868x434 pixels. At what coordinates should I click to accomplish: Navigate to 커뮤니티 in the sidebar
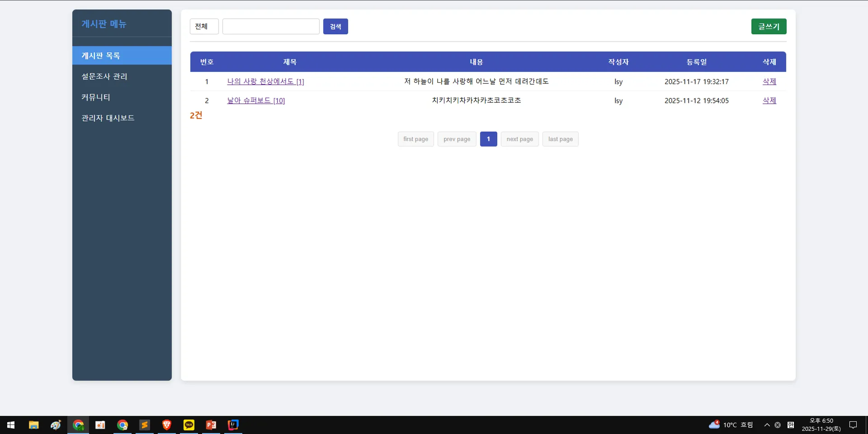point(96,97)
